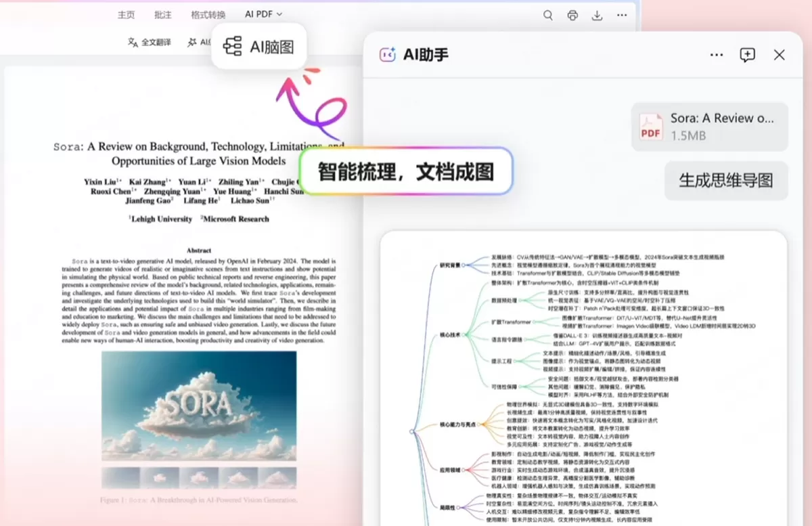Select the 多元应用拓展 leaf text
The height and width of the screenshot is (526, 812).
568,445
